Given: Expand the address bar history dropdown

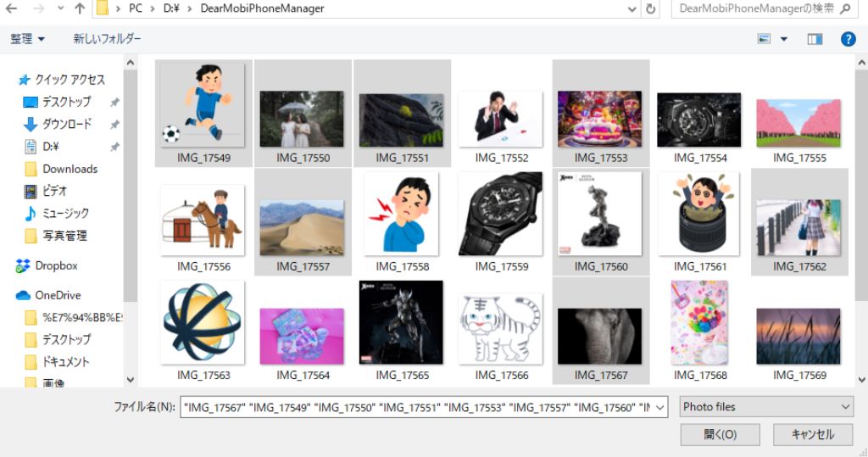Looking at the screenshot, I should pyautogui.click(x=632, y=8).
